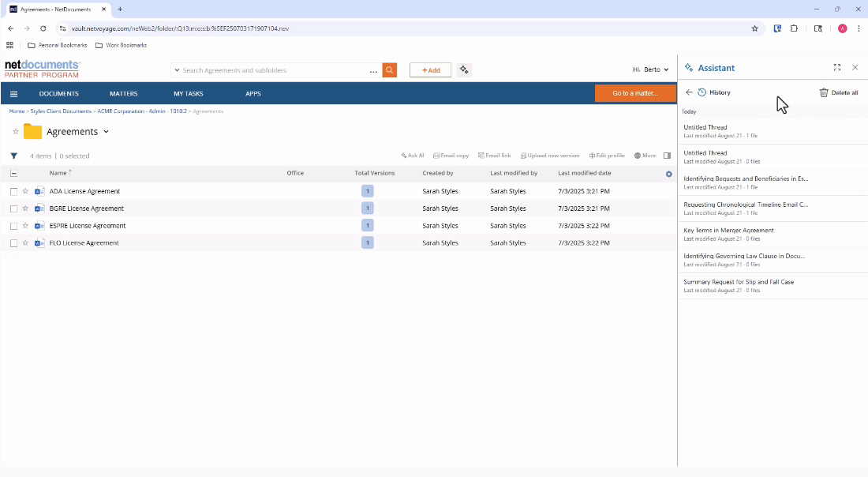Star the ESPRE License Agreement

25,226
